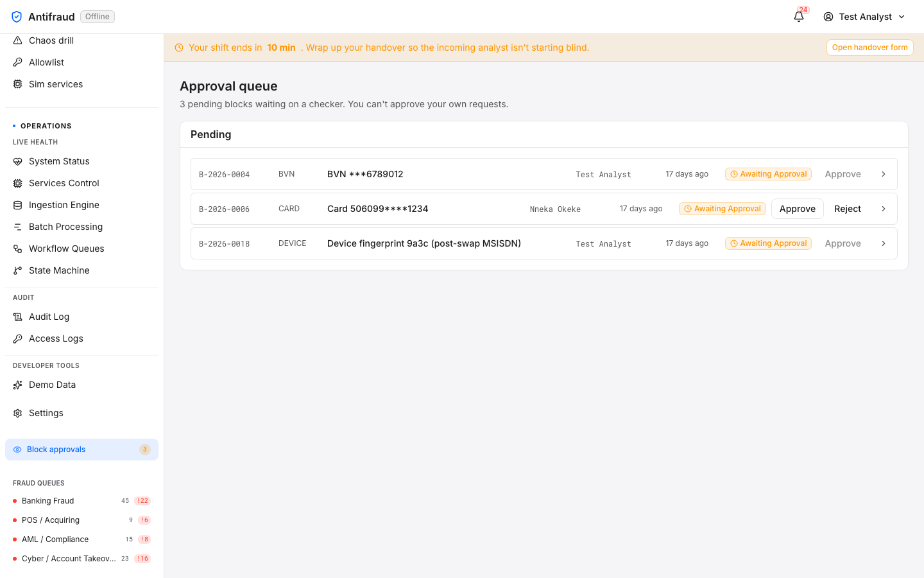Open the Chaos drill menu item
Image resolution: width=924 pixels, height=578 pixels.
click(x=81, y=40)
